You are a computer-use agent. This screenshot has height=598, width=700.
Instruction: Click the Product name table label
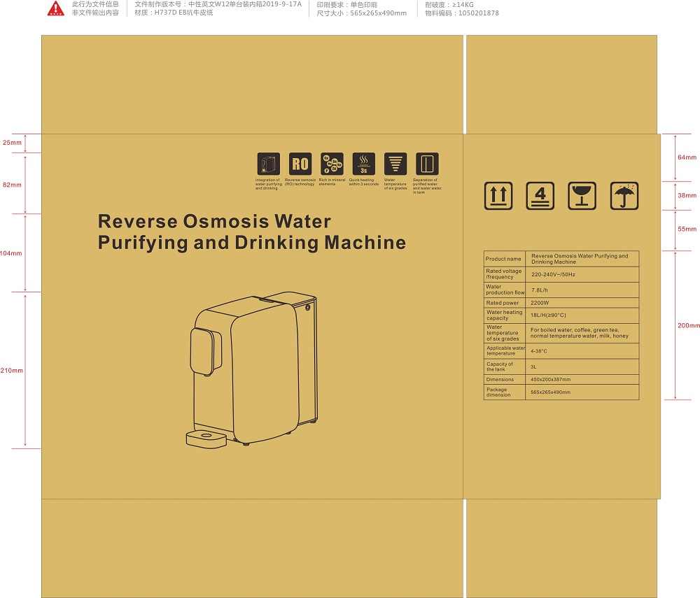pos(504,259)
